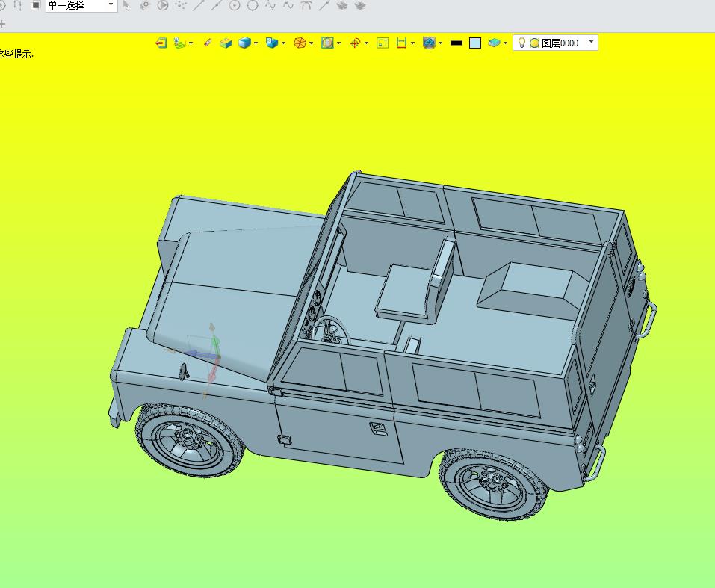Image resolution: width=715 pixels, height=588 pixels.
Task: Select the eraser tool icon
Action: (208, 43)
